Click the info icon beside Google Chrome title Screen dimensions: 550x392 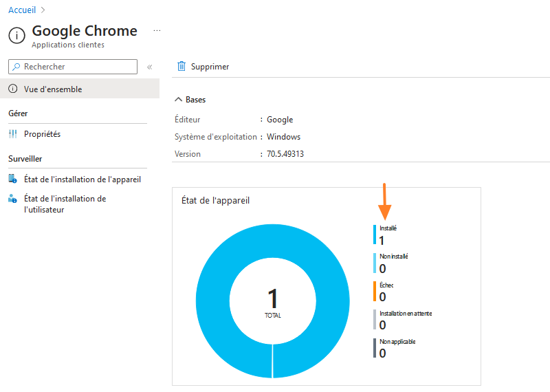click(x=16, y=36)
